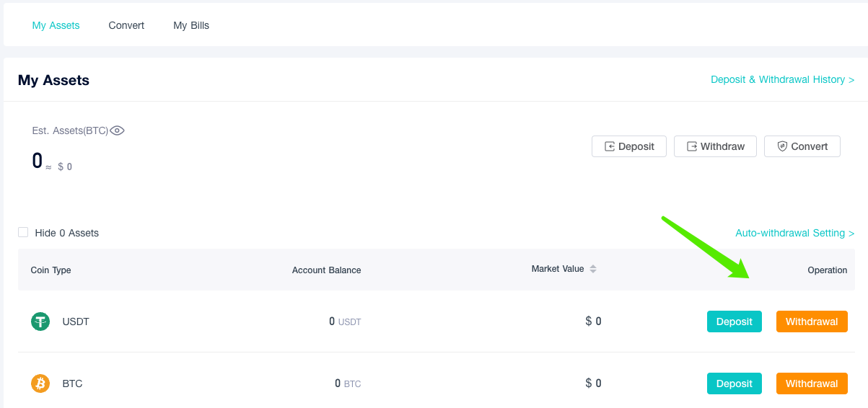Click the top Convert button with shield icon
868x408 pixels.
pyautogui.click(x=802, y=146)
